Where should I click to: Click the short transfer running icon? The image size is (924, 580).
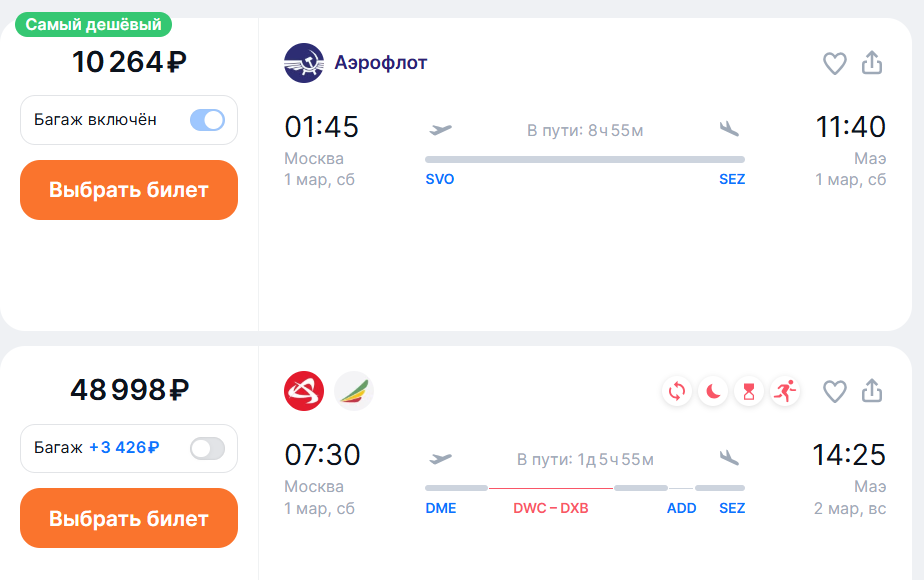pos(784,391)
